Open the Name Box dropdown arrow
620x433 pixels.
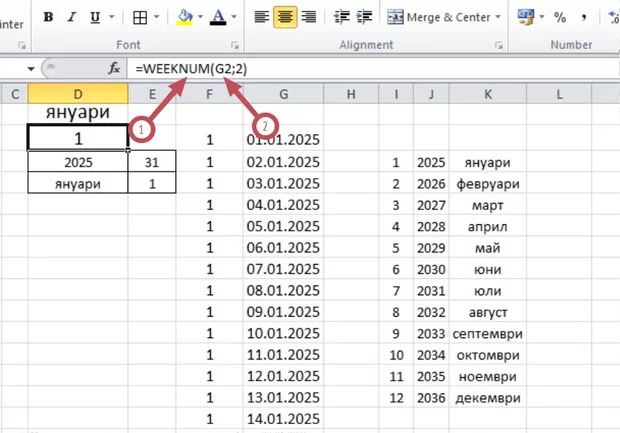pos(44,68)
